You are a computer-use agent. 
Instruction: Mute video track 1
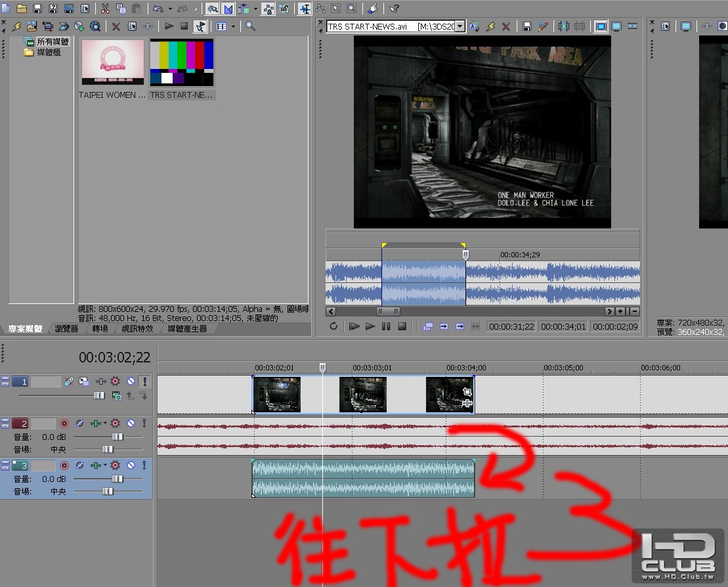coord(131,381)
